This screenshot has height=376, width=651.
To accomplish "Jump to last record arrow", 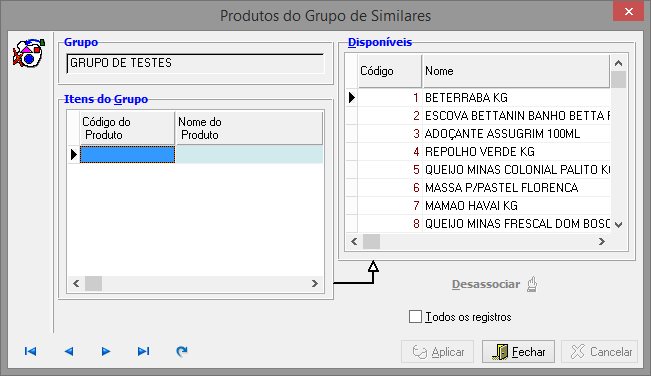I will coord(144,352).
